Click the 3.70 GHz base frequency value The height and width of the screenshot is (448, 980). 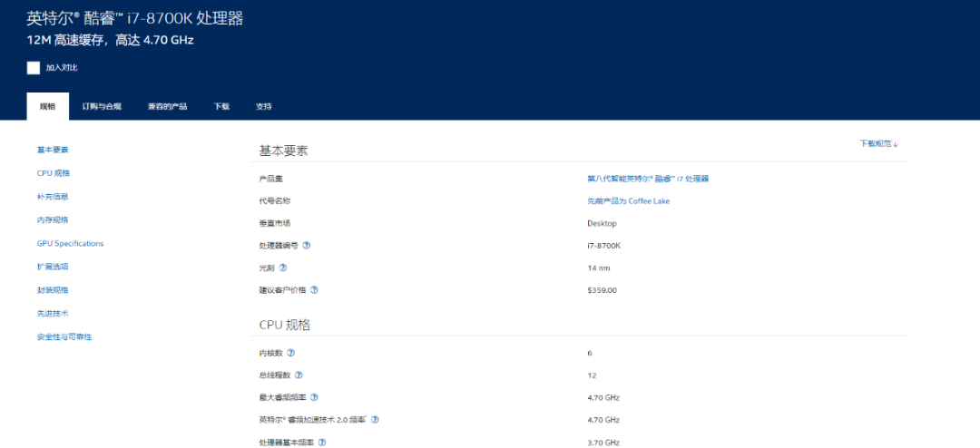pos(603,443)
